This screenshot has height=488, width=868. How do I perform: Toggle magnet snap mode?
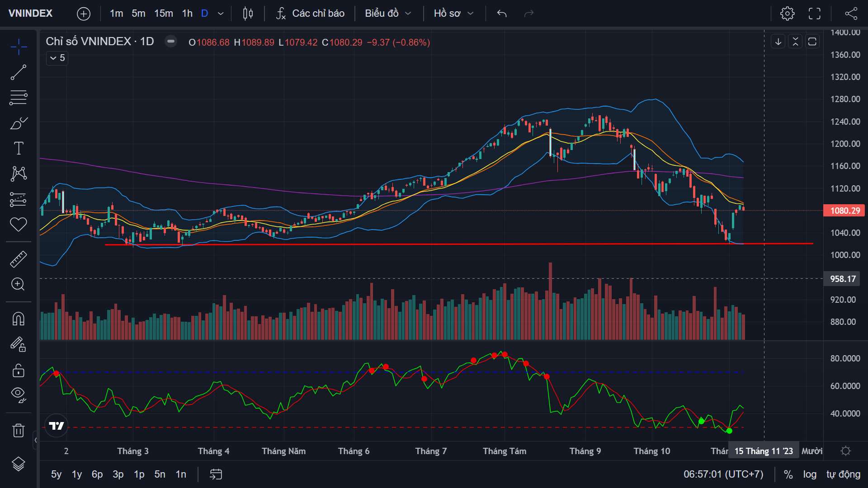pyautogui.click(x=19, y=319)
